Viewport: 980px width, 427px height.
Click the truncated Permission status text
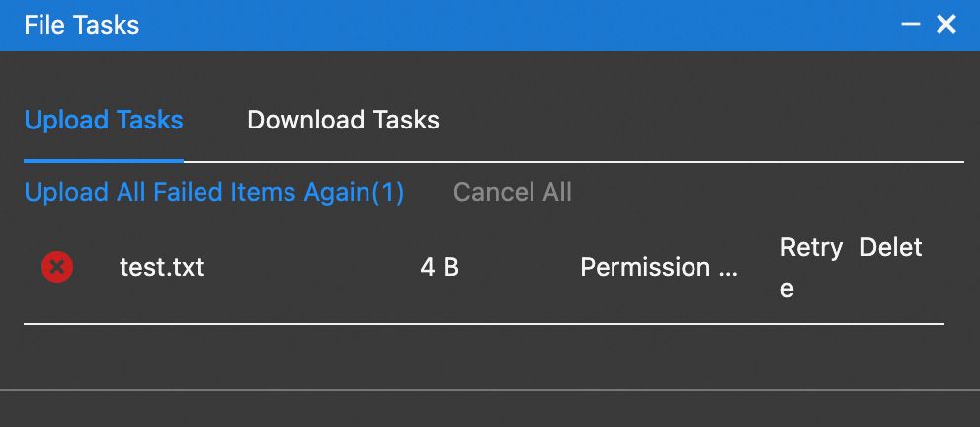click(658, 267)
